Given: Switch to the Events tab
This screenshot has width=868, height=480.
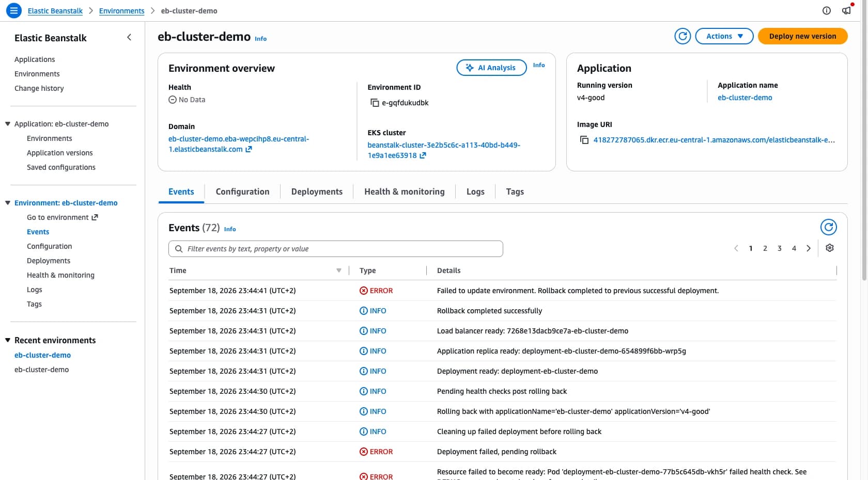Looking at the screenshot, I should tap(181, 191).
